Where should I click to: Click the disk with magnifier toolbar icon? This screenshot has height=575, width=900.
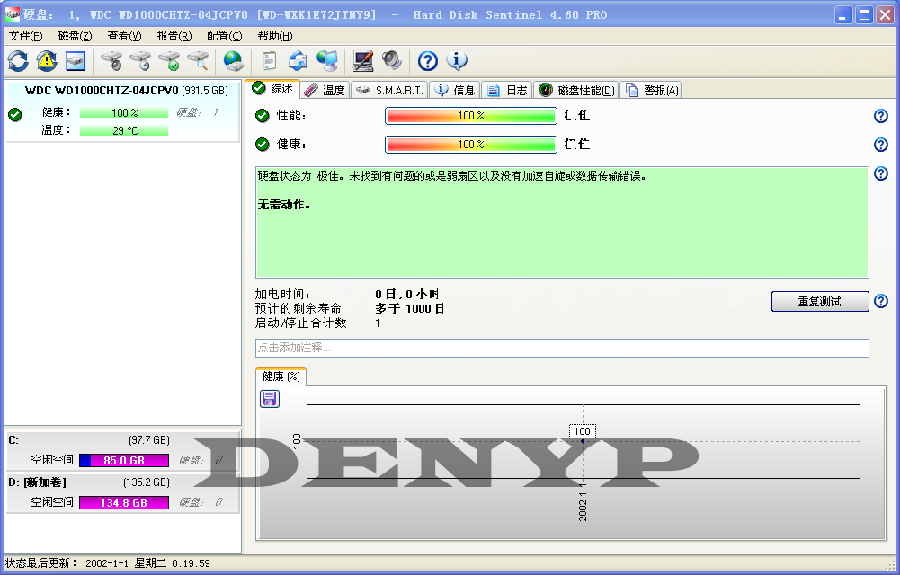pyautogui.click(x=198, y=60)
